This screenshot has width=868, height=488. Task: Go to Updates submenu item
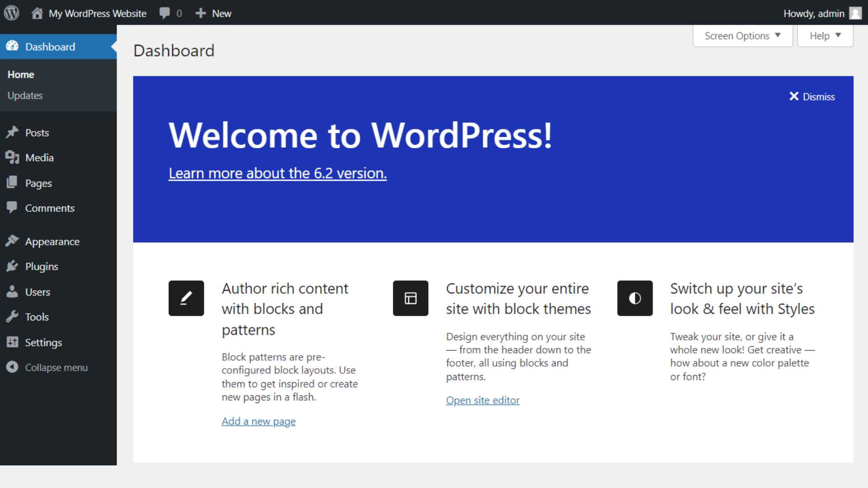point(25,95)
